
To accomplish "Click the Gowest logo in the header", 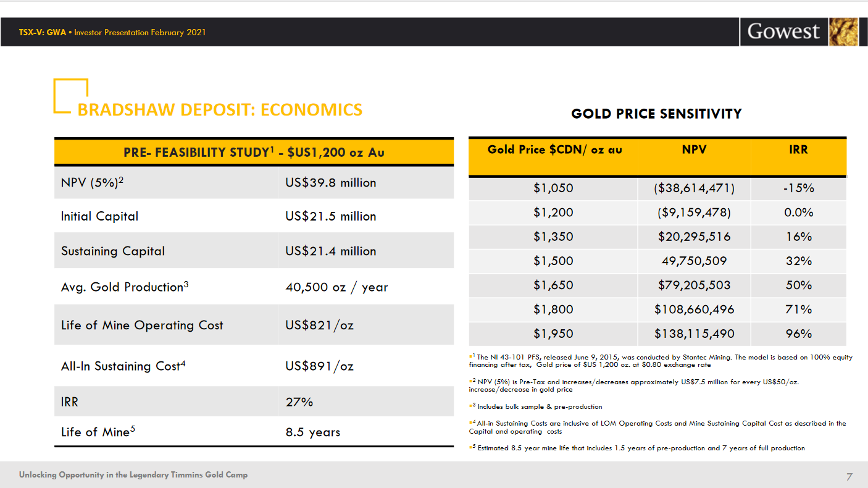I will 783,32.
